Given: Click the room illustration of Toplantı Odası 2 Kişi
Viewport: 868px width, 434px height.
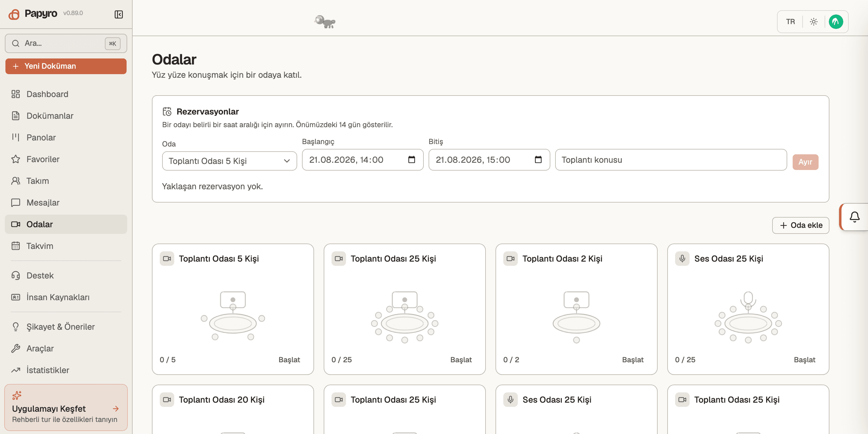Looking at the screenshot, I should coord(576,317).
